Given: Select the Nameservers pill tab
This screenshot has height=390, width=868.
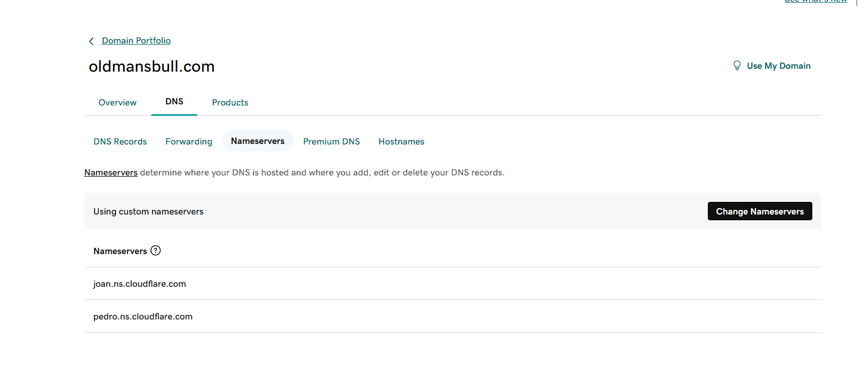Looking at the screenshot, I should click(x=257, y=141).
